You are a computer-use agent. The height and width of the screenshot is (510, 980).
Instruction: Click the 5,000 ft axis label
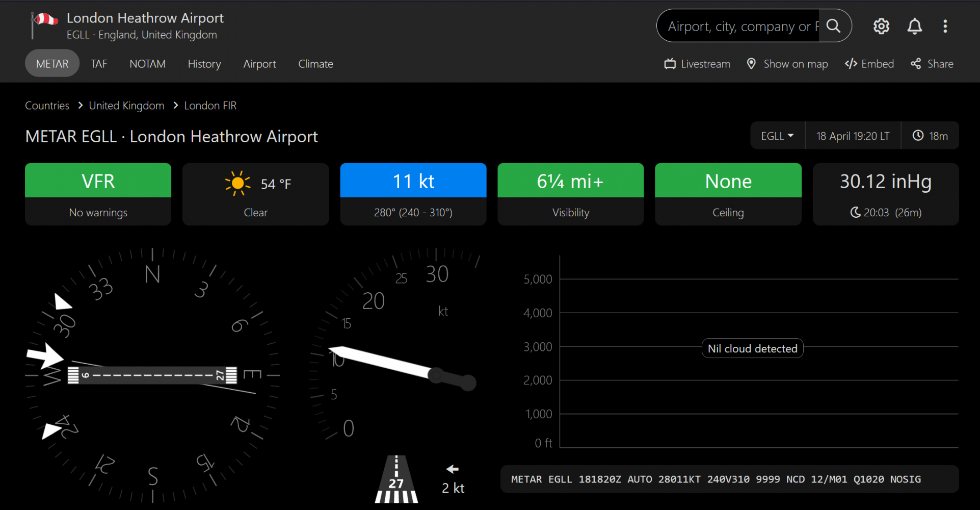pyautogui.click(x=538, y=279)
